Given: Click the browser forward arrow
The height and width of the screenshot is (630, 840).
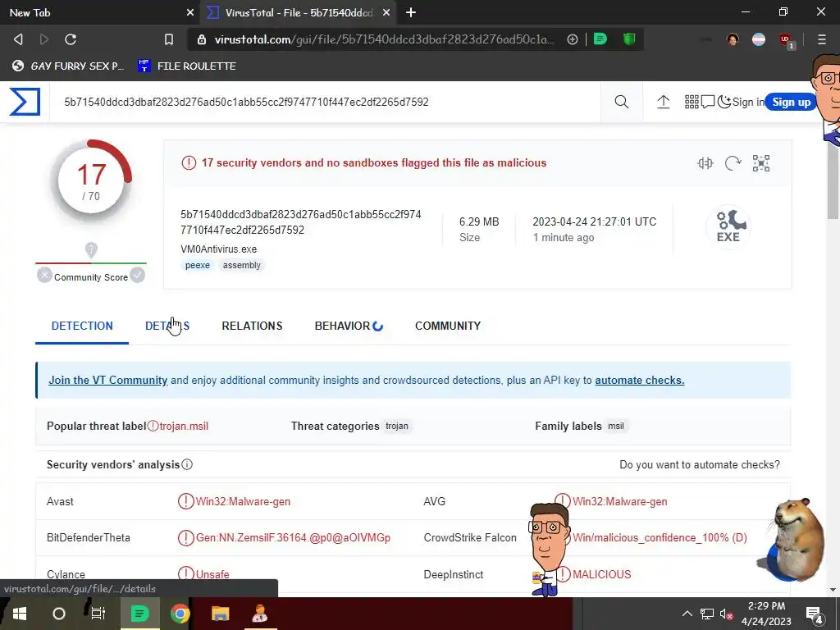Looking at the screenshot, I should coord(44,39).
